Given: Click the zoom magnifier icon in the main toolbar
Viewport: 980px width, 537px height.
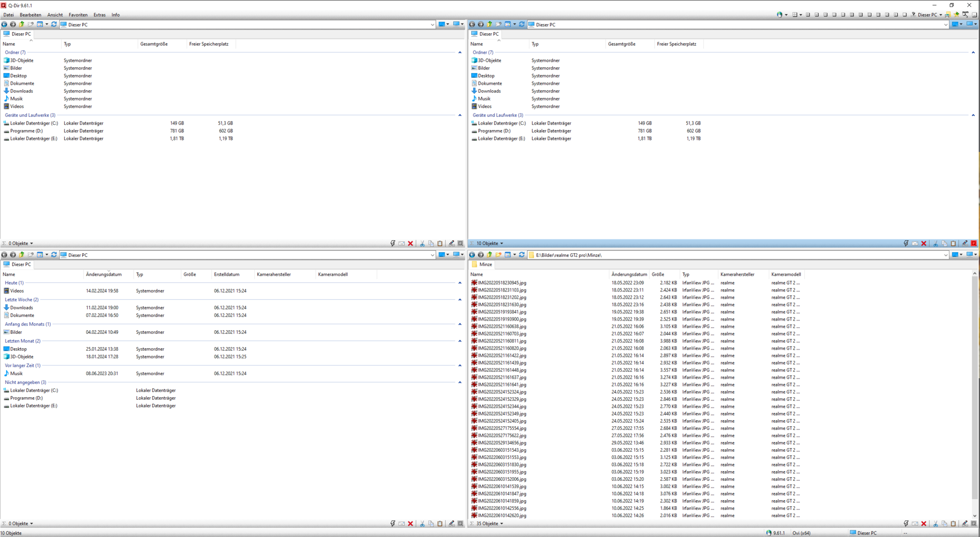Looking at the screenshot, I should click(x=965, y=15).
